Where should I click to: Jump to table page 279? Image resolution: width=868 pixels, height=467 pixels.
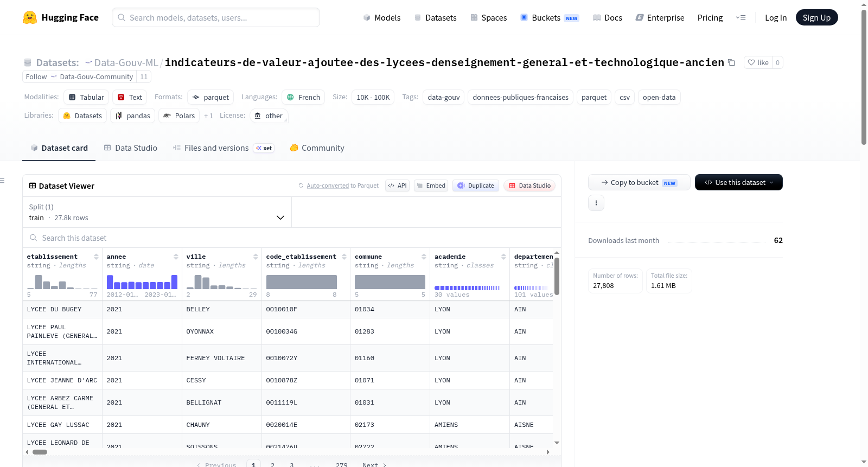click(341, 464)
